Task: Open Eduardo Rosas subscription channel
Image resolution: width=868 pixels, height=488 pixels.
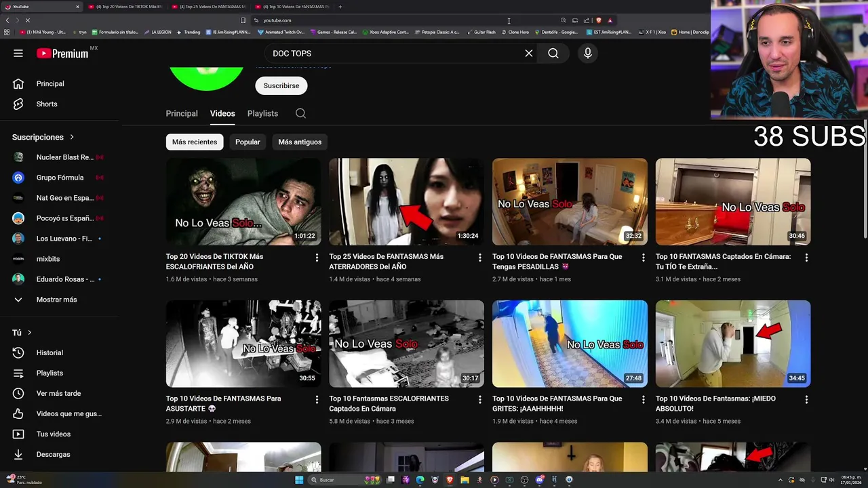Action: coord(60,279)
